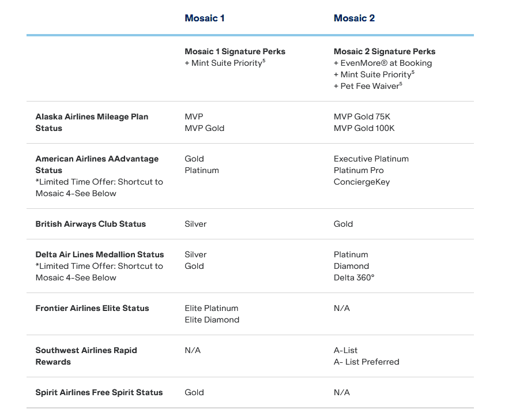This screenshot has height=420, width=516.
Task: Click the Pet Fee Waiver perk
Action: click(368, 86)
